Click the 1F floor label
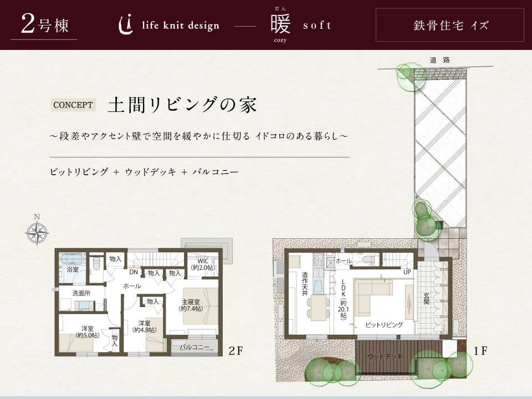The image size is (532, 399). click(x=480, y=350)
